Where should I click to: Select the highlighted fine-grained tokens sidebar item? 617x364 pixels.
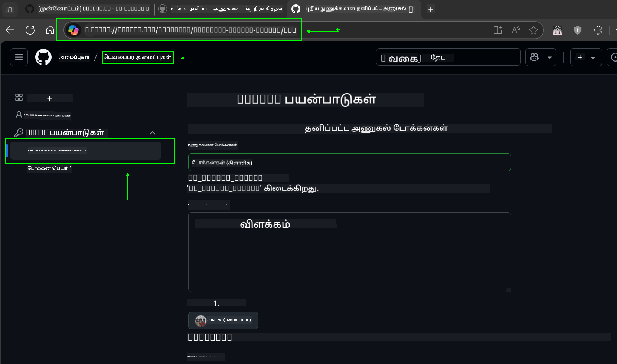point(86,151)
